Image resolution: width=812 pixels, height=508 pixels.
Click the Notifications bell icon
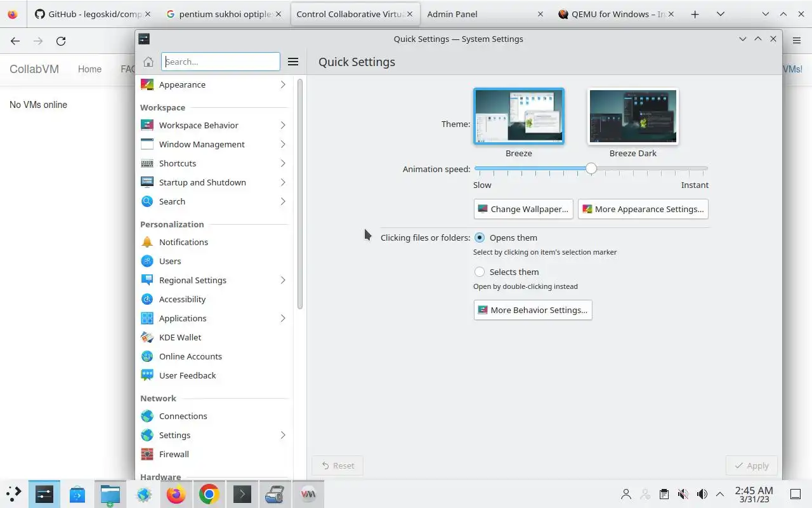147,242
